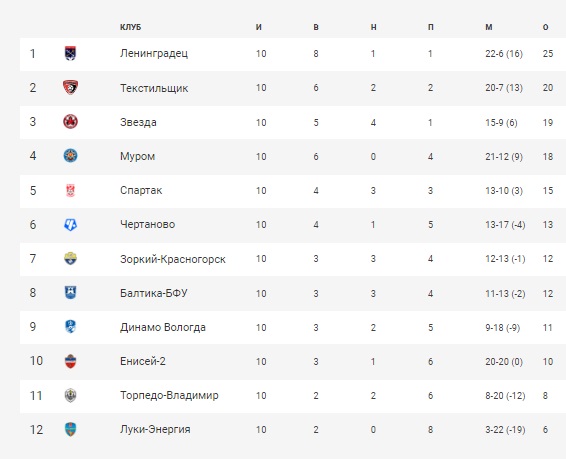
Task: Select the Зоркий-Красногорск crest
Action: pyautogui.click(x=70, y=258)
